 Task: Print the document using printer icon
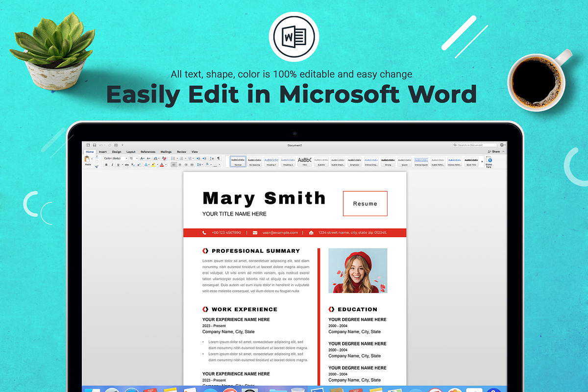[116, 145]
